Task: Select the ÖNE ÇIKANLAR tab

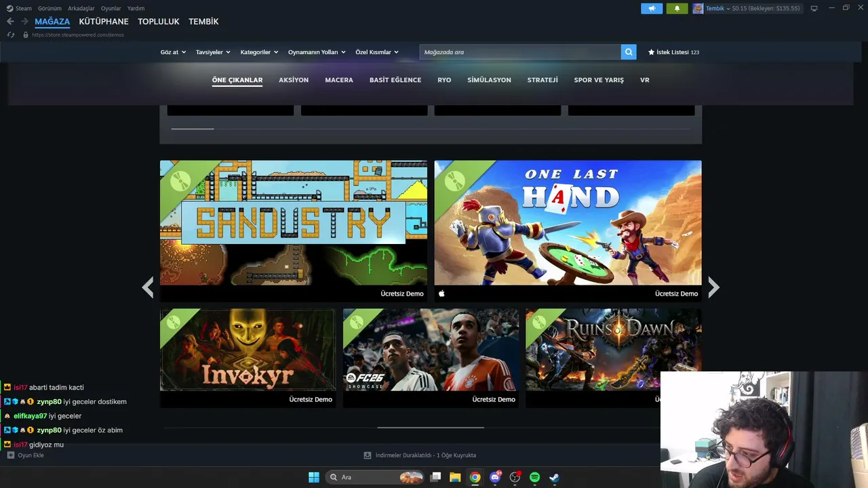Action: [237, 80]
